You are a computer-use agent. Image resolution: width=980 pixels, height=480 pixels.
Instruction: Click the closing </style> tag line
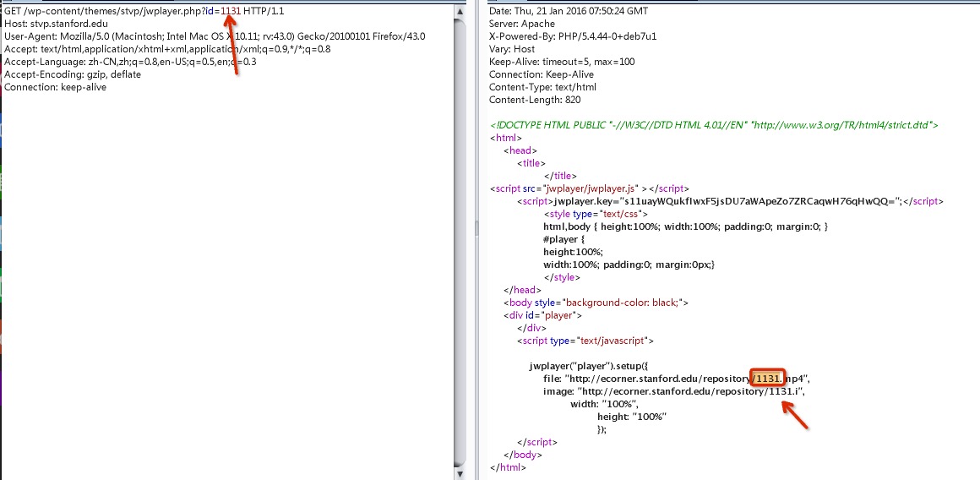point(562,277)
